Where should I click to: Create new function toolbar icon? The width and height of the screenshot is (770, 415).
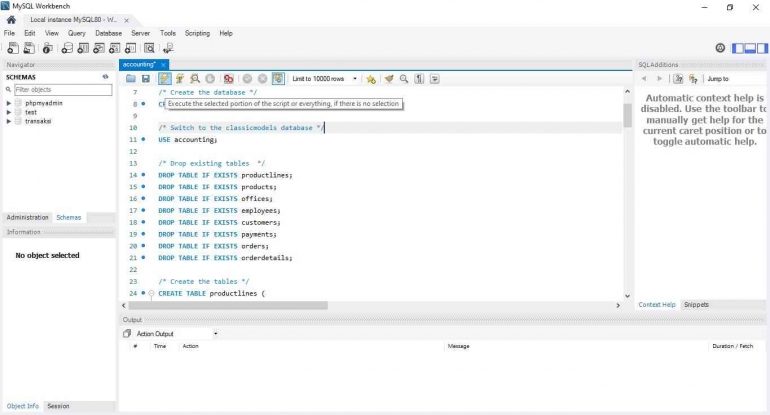click(x=130, y=48)
